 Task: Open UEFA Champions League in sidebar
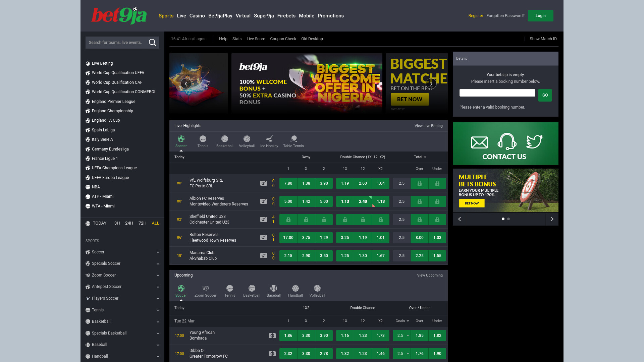pyautogui.click(x=114, y=168)
